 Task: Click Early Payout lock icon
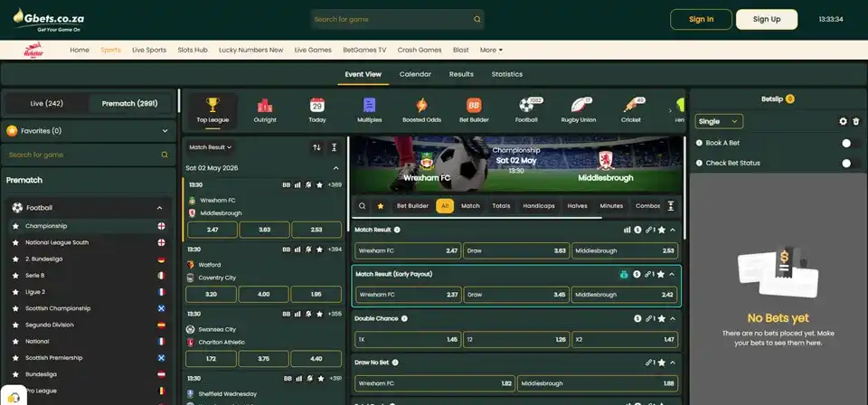click(x=624, y=275)
